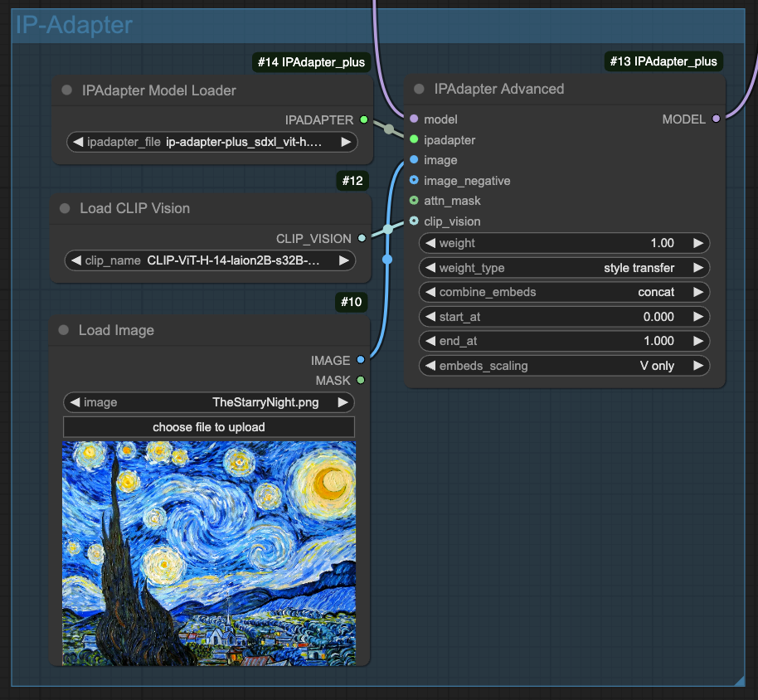Click the end_at value 1.000 field
This screenshot has height=700, width=758.
click(x=564, y=341)
